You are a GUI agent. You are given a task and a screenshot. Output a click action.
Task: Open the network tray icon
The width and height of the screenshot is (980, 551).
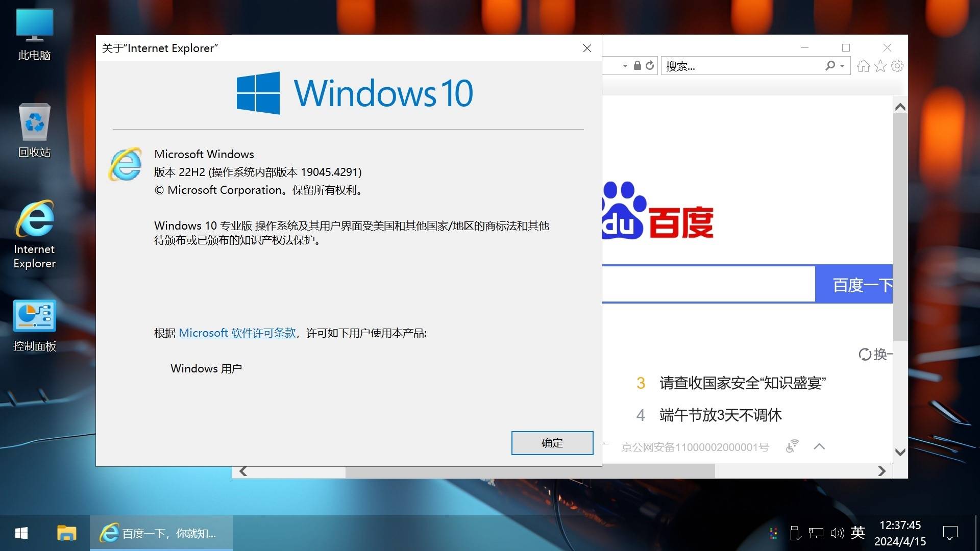click(816, 534)
